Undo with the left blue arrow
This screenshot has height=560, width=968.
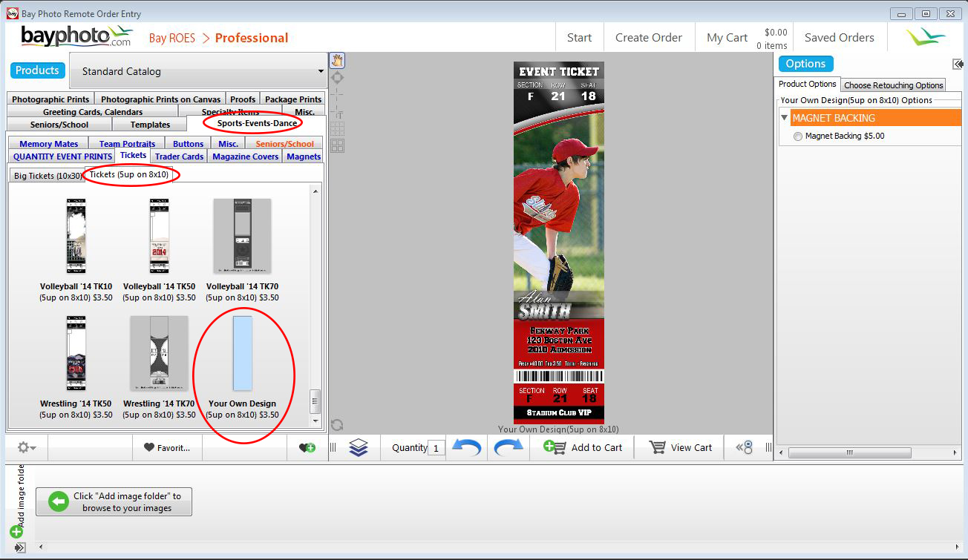pyautogui.click(x=466, y=447)
